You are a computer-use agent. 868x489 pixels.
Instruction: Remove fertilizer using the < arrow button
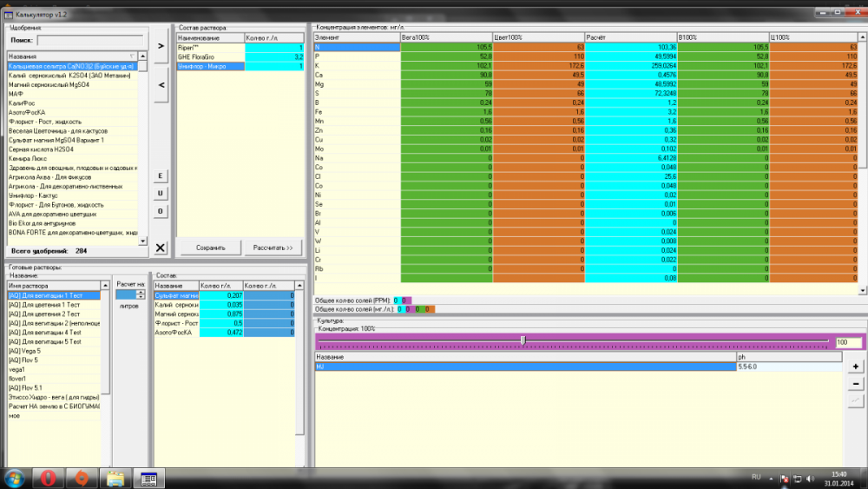coord(161,85)
